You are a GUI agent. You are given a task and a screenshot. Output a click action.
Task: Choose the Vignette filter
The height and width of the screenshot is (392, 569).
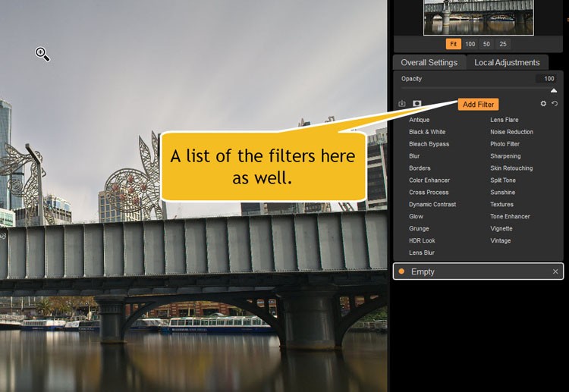pyautogui.click(x=501, y=228)
